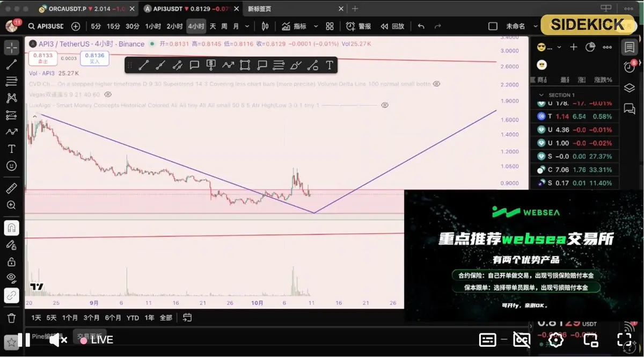Image resolution: width=644 pixels, height=357 pixels.
Task: Select the crosshair cursor tool
Action: (11, 47)
